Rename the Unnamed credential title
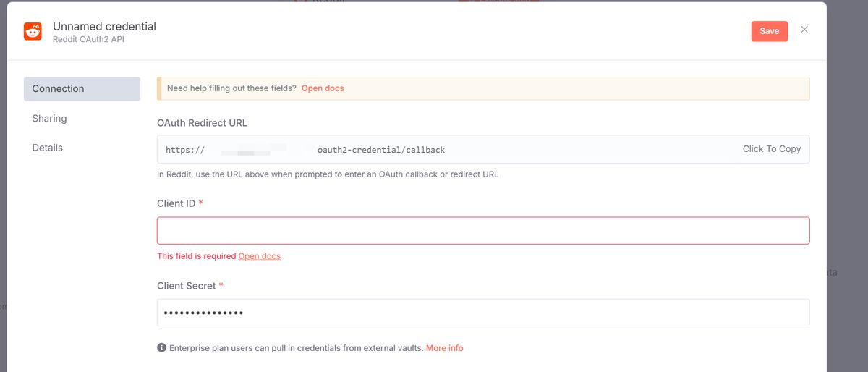Viewport: 868px width, 372px height. click(x=104, y=27)
